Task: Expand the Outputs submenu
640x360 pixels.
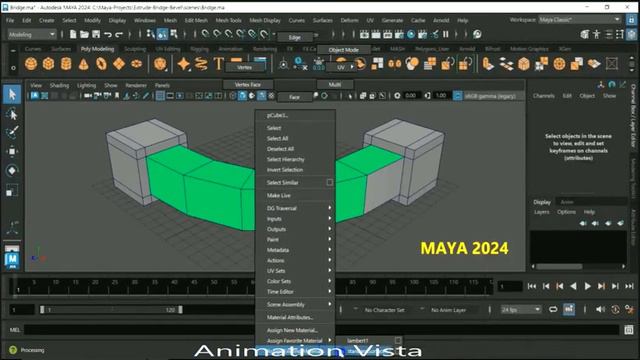Action: pyautogui.click(x=296, y=229)
